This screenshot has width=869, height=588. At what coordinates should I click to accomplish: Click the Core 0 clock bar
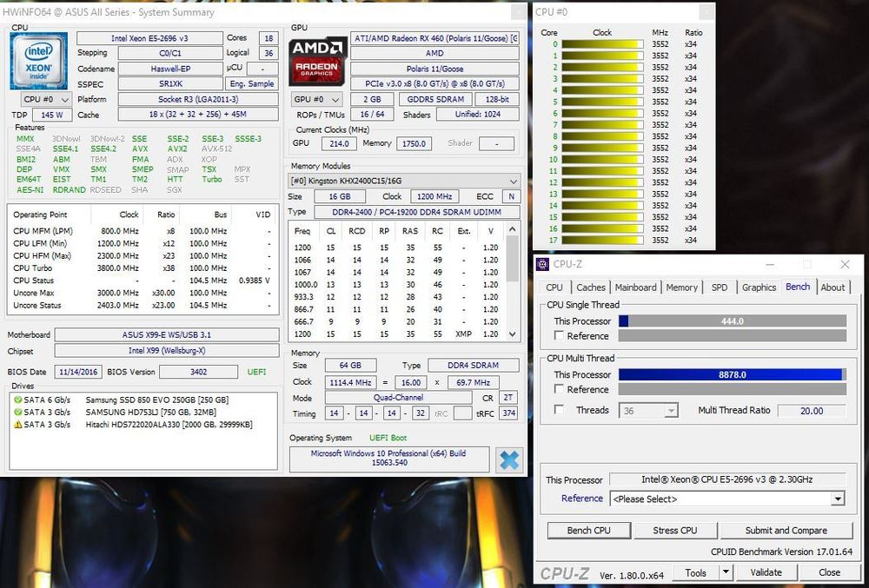602,44
